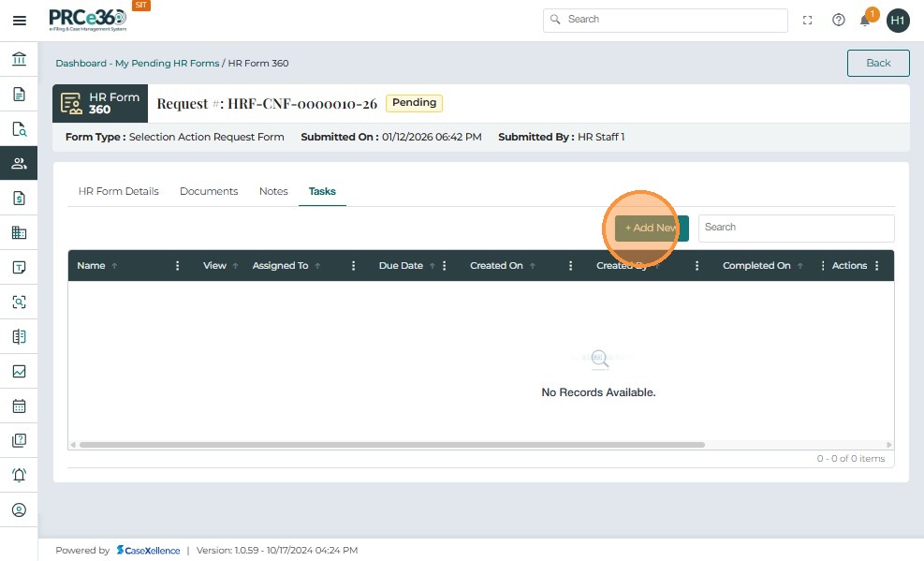Open the document search sidebar icon
The width and height of the screenshot is (924, 561).
[x=19, y=129]
